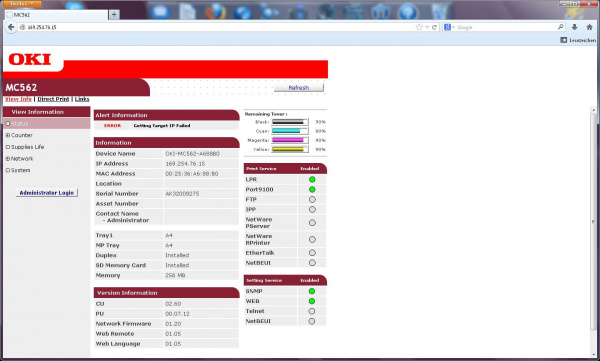This screenshot has width=600, height=361.
Task: Open the bookmark star dropdown arrow
Action: 427,27
